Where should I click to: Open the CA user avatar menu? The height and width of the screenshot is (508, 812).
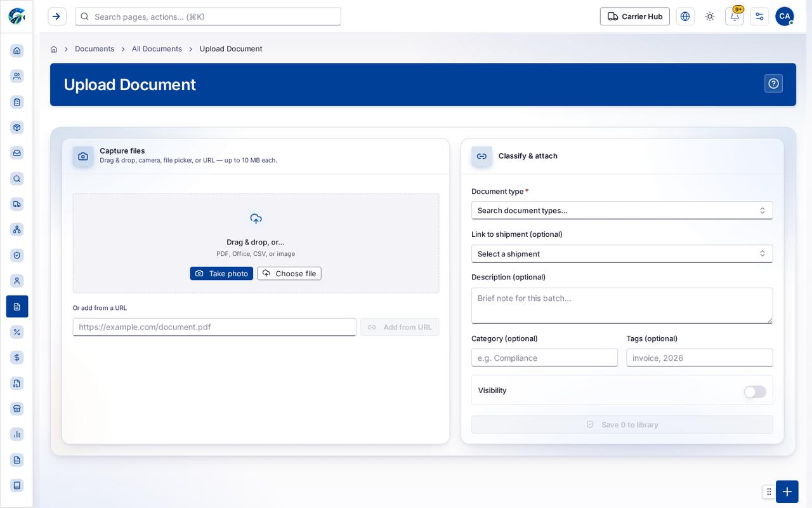(x=785, y=17)
